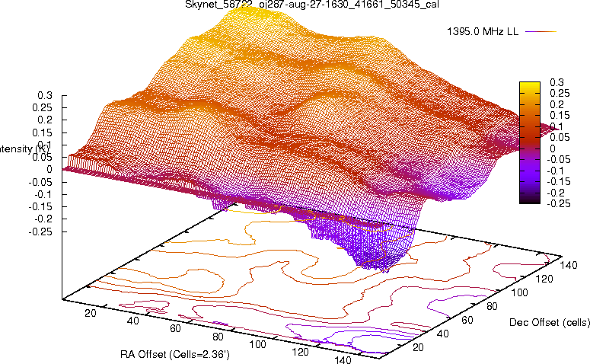Screen dimensions: 590x364
Task: Click the plot title beginning with Skynet
Action: [312, 5]
